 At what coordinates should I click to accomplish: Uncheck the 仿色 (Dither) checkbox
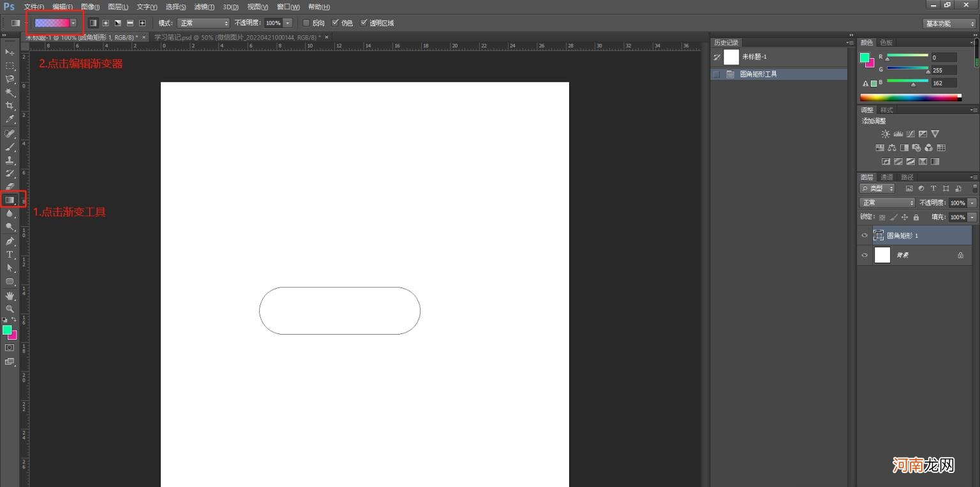coord(336,23)
